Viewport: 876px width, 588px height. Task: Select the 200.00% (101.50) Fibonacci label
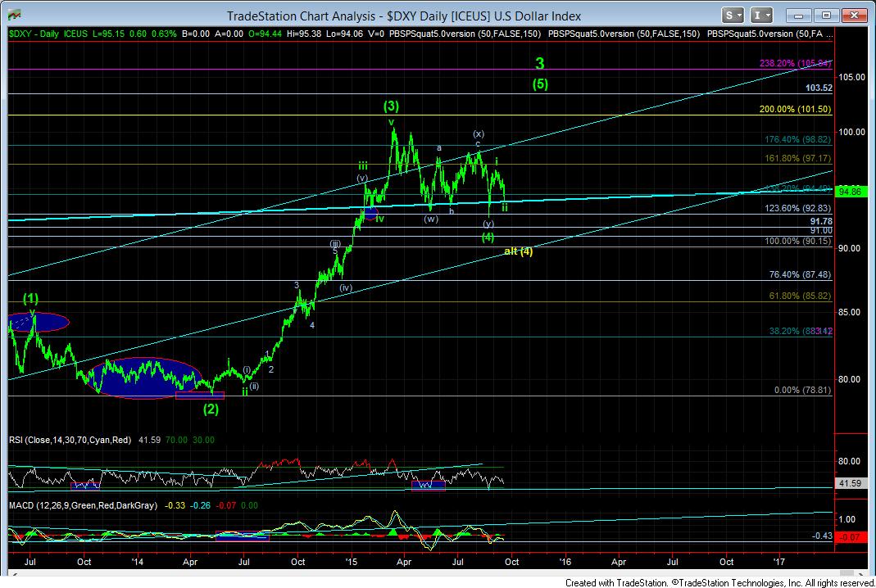(795, 110)
